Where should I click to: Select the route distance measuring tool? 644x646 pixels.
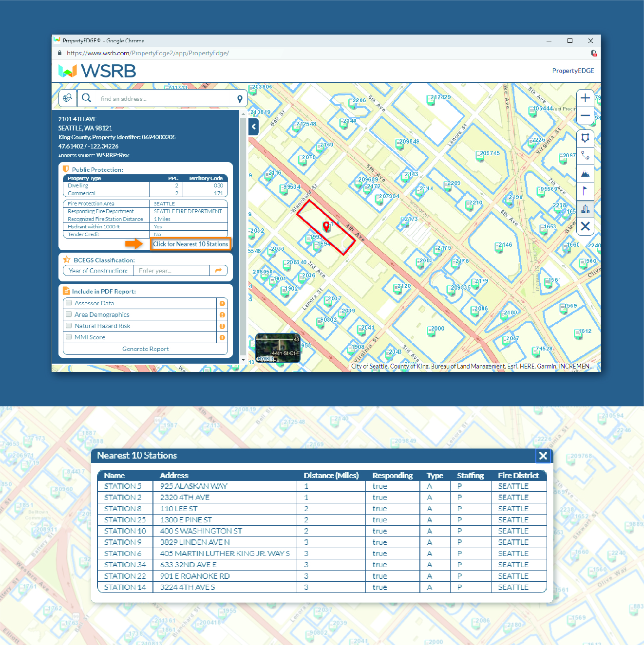click(x=585, y=156)
